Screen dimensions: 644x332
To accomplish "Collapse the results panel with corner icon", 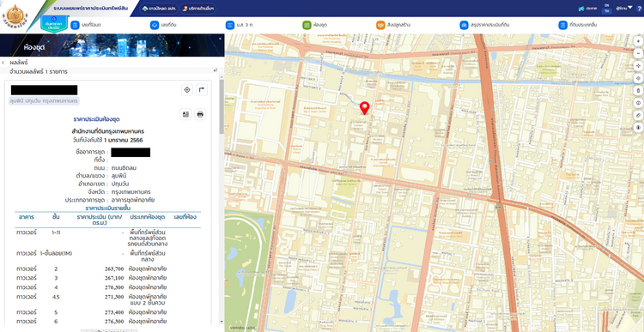I will pos(216,70).
